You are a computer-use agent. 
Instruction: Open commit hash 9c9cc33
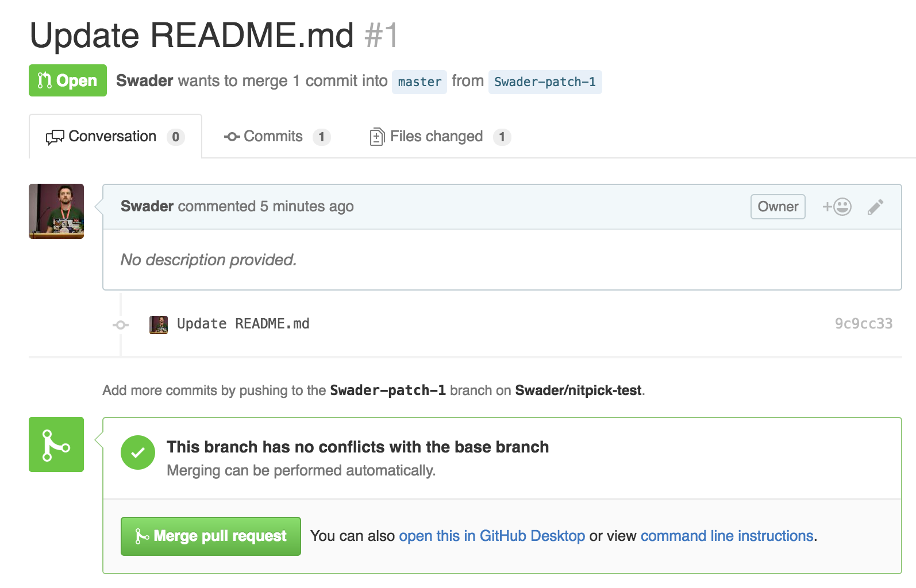(864, 324)
